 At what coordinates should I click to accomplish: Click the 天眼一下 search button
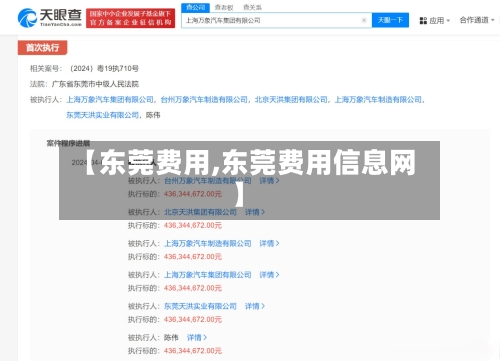pos(390,20)
